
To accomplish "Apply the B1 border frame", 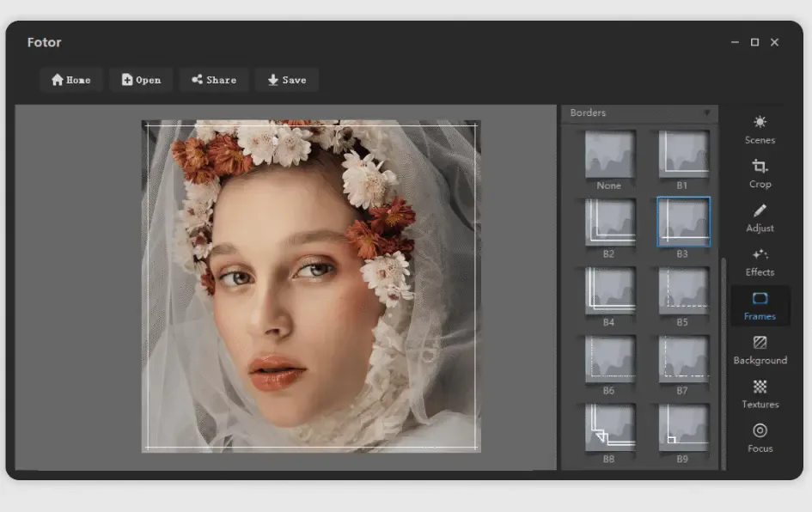I will coord(683,155).
